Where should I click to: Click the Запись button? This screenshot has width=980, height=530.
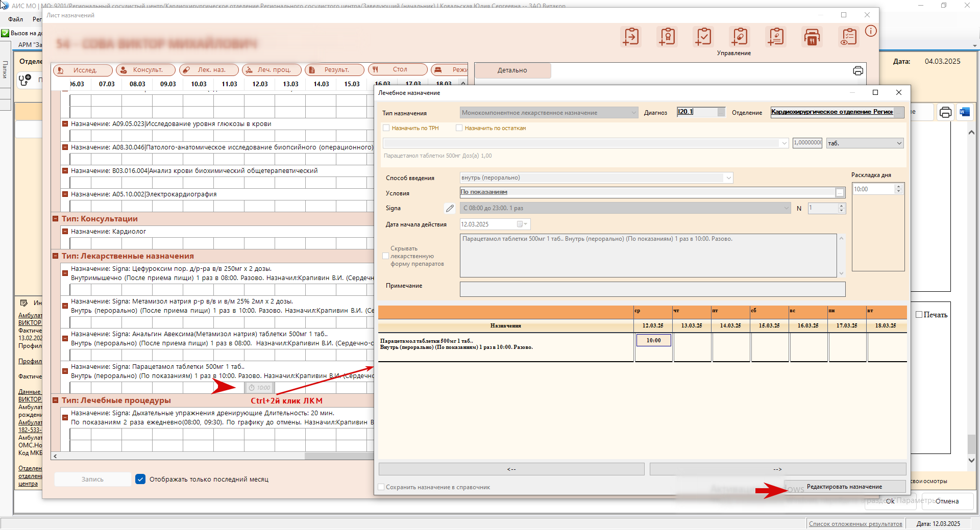click(92, 479)
